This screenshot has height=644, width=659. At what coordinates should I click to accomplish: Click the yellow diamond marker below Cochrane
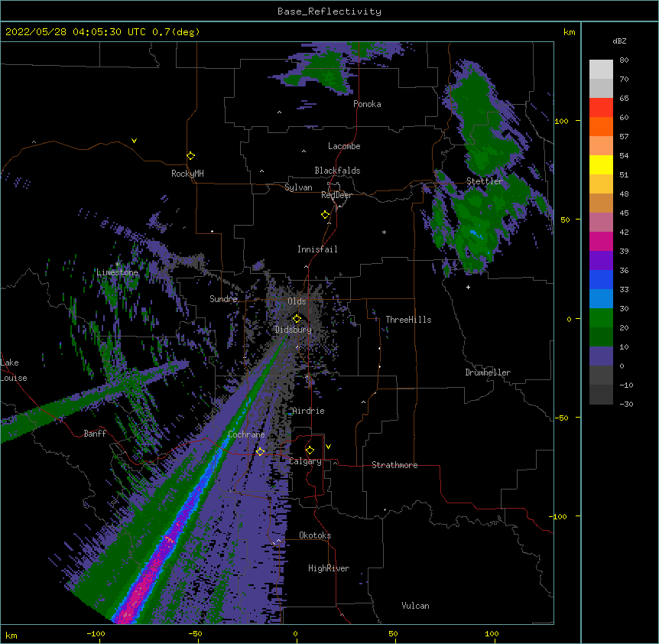[x=260, y=452]
